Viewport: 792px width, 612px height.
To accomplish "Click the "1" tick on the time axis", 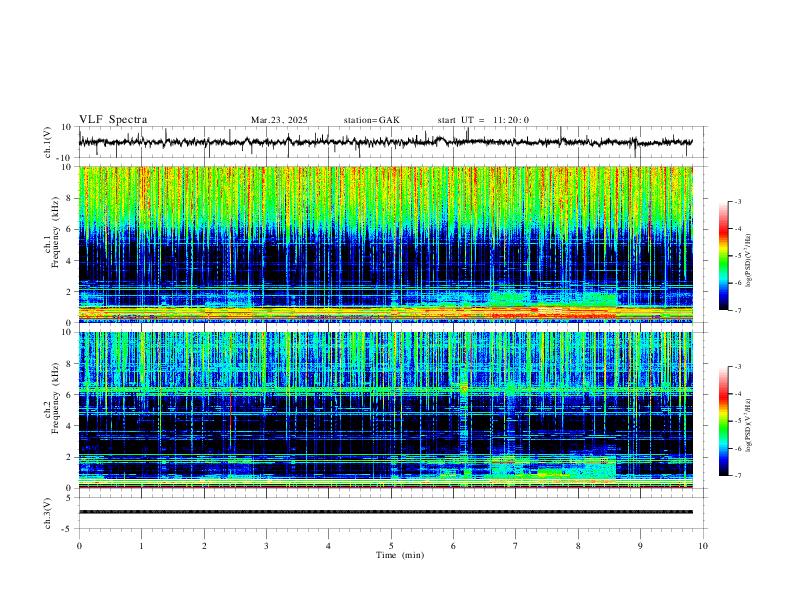I will (141, 546).
